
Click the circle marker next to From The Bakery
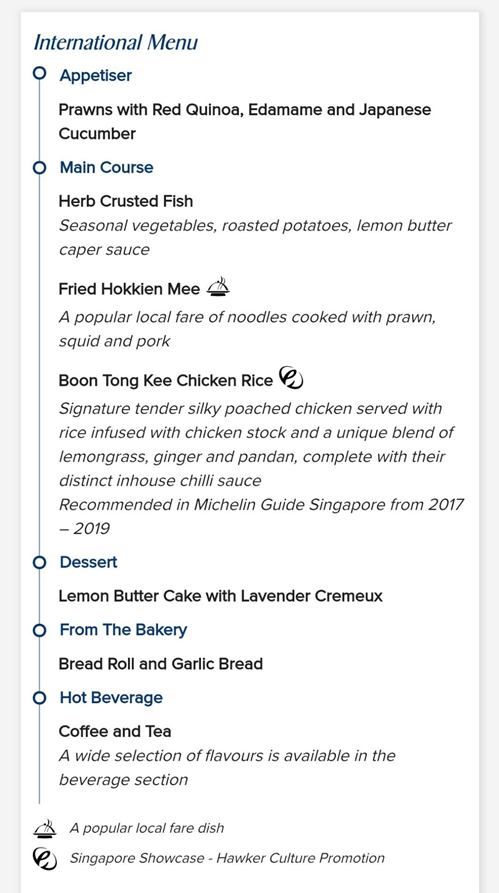click(39, 630)
